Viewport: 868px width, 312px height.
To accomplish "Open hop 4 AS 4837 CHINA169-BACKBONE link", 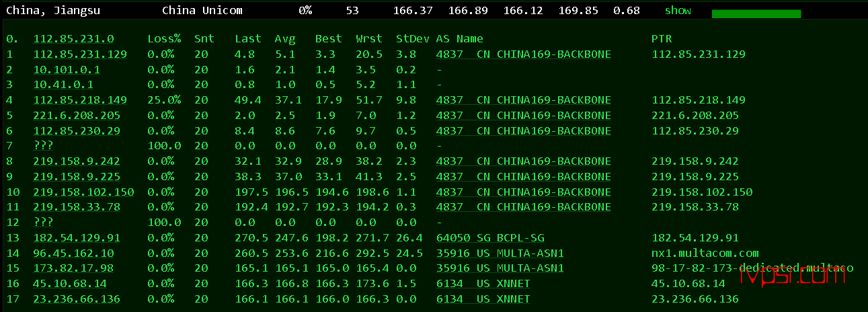I will [524, 100].
